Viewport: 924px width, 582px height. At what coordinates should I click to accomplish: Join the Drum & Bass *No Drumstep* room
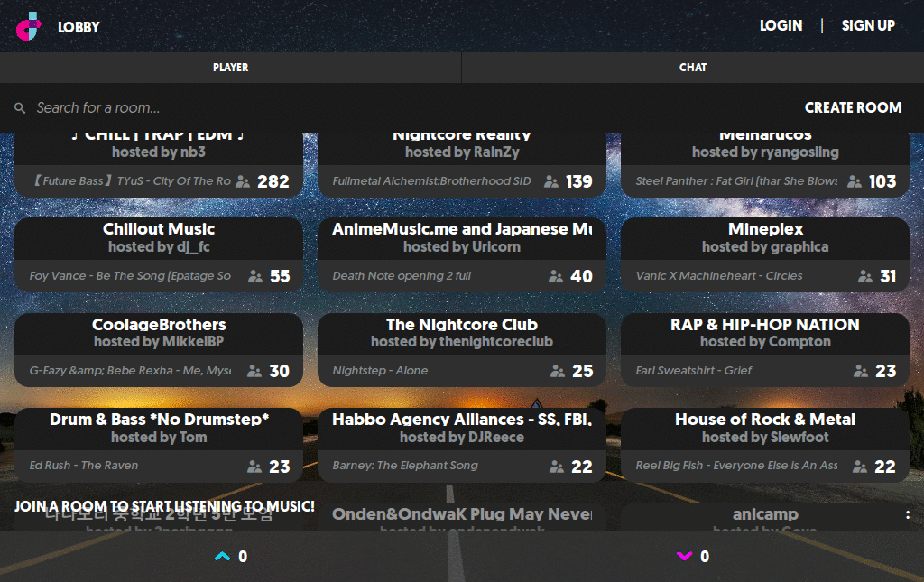pos(159,428)
